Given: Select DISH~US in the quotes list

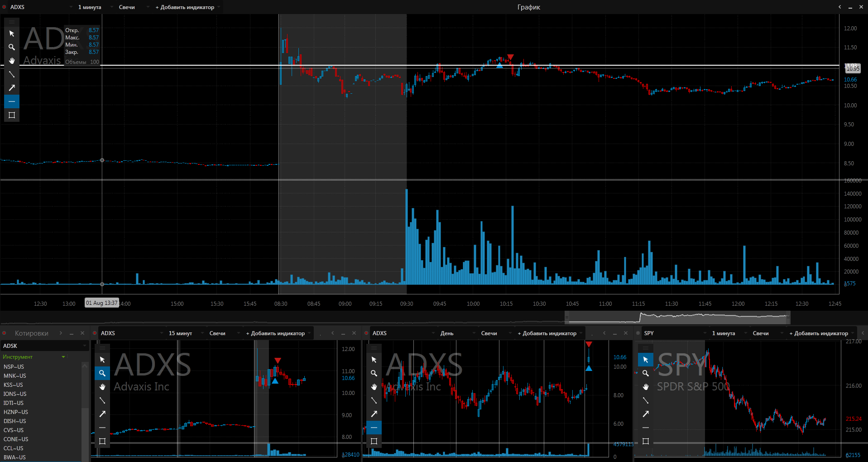Looking at the screenshot, I should (x=41, y=421).
